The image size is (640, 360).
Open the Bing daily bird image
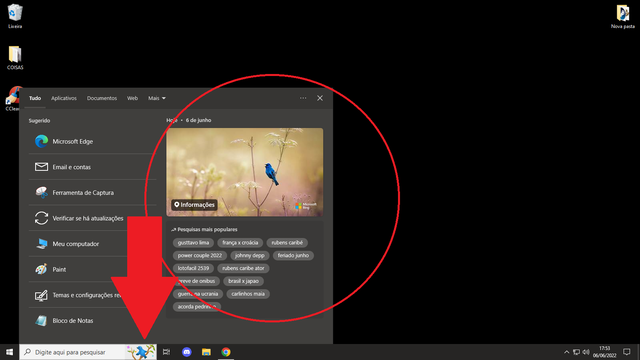(244, 172)
